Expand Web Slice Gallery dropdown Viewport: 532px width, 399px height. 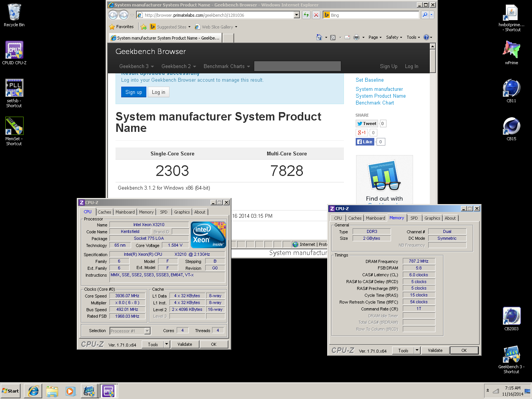(236, 27)
